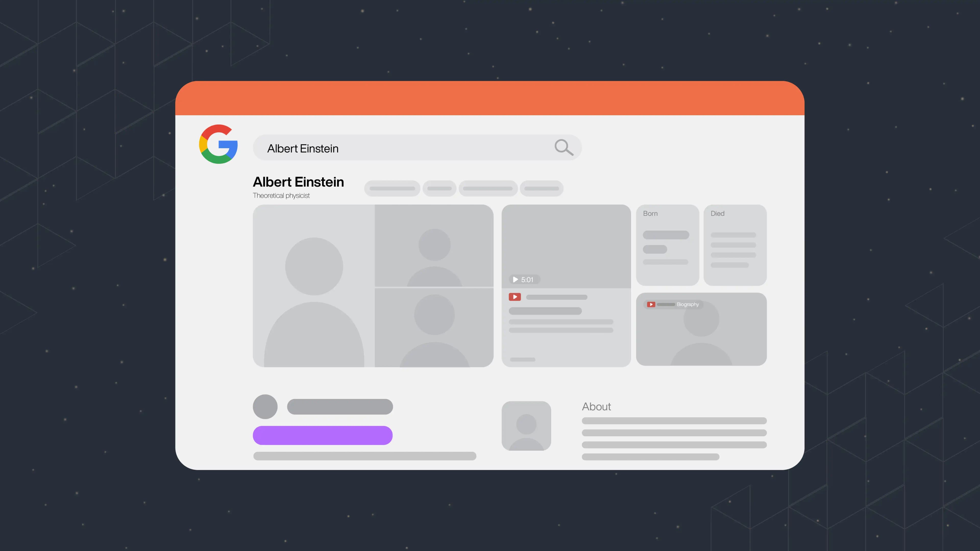Select the first tab filter pill after Einstein name
980x551 pixels.
click(x=393, y=188)
